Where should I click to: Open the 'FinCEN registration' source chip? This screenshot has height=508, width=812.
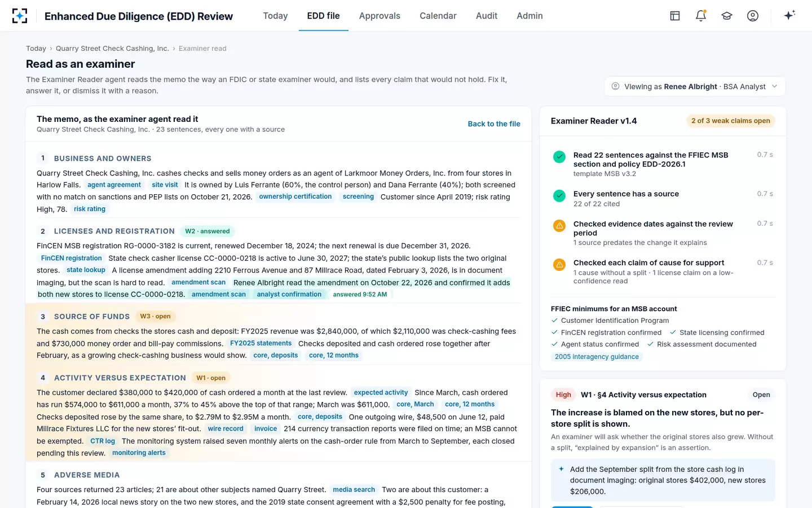pos(72,258)
